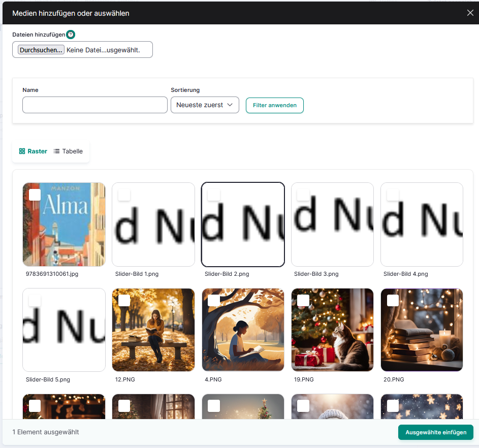This screenshot has width=479, height=448.
Task: Tick checkbox on Slider-Bild 5.png
Action: 35,300
